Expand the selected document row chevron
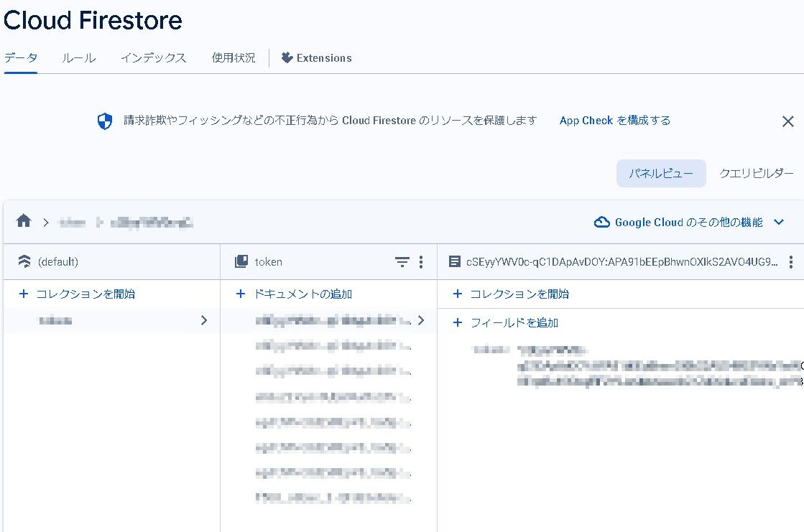This screenshot has height=532, width=804. (421, 320)
